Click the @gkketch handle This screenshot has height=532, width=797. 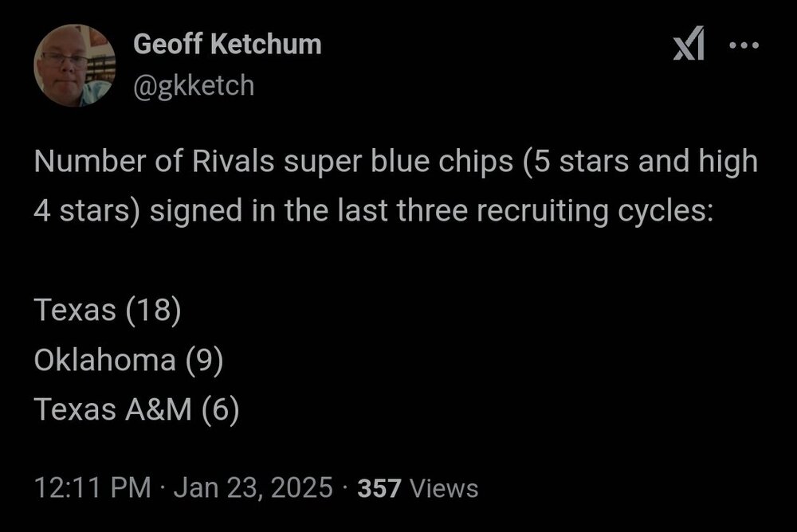pos(194,84)
